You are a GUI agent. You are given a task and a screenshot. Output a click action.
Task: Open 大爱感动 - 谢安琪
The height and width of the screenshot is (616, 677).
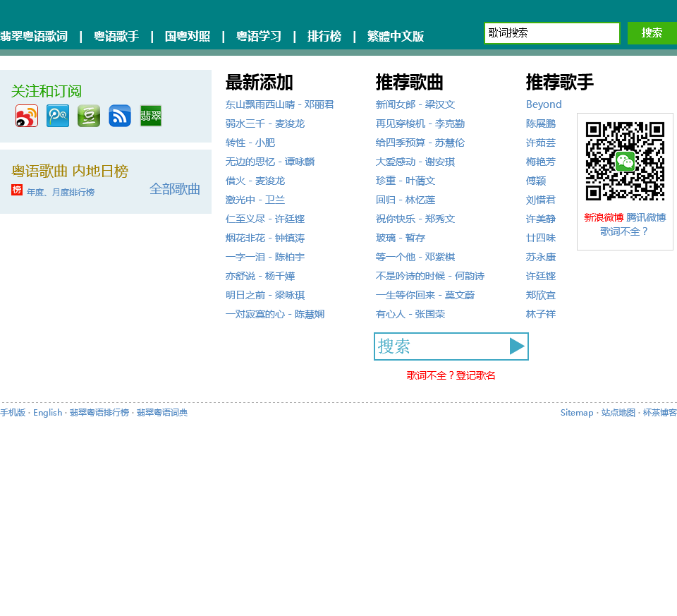[415, 162]
